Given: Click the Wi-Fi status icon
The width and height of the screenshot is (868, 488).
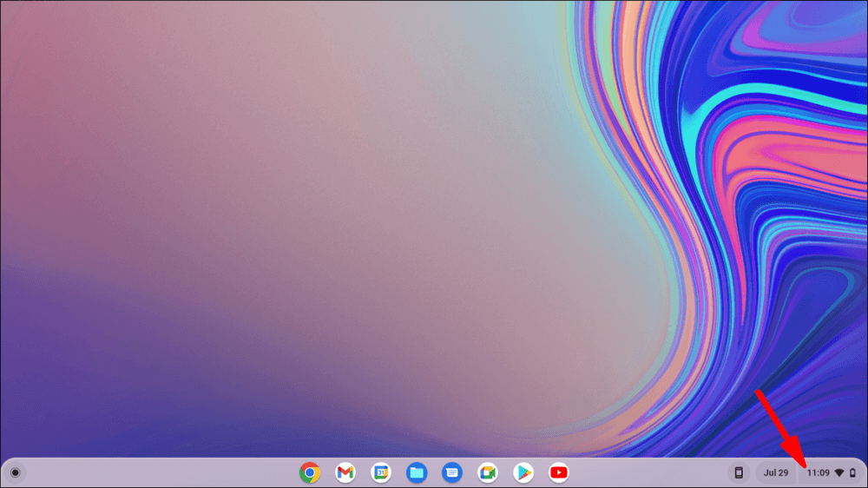Looking at the screenshot, I should point(839,472).
